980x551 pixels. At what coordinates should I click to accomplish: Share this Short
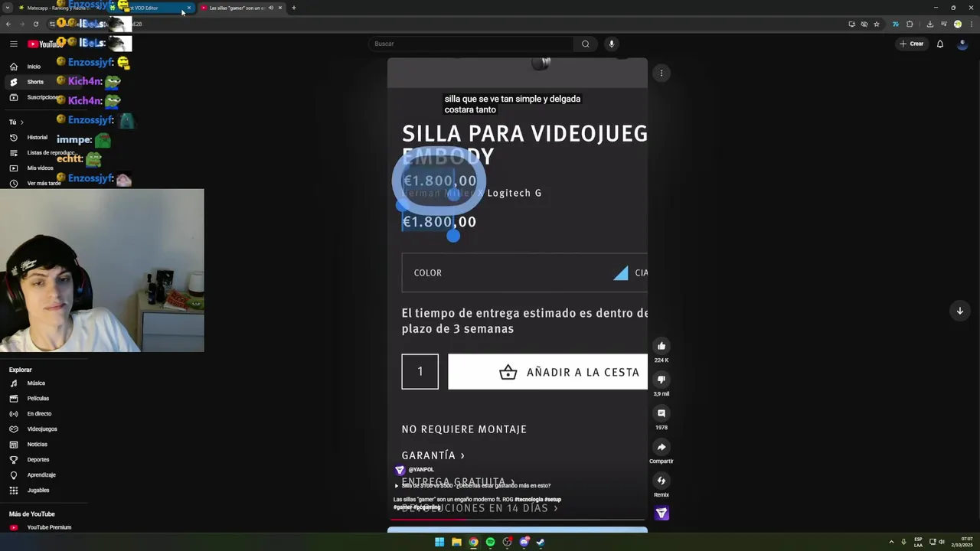(661, 447)
